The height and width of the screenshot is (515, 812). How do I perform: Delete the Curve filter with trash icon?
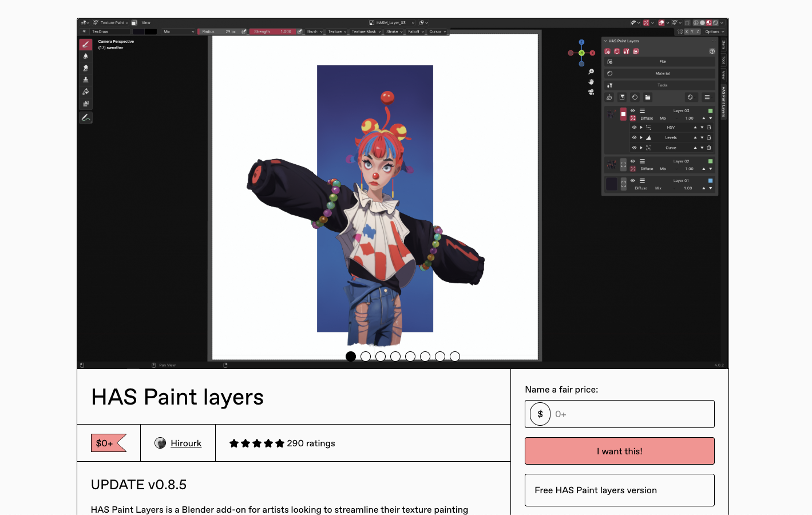(x=709, y=148)
